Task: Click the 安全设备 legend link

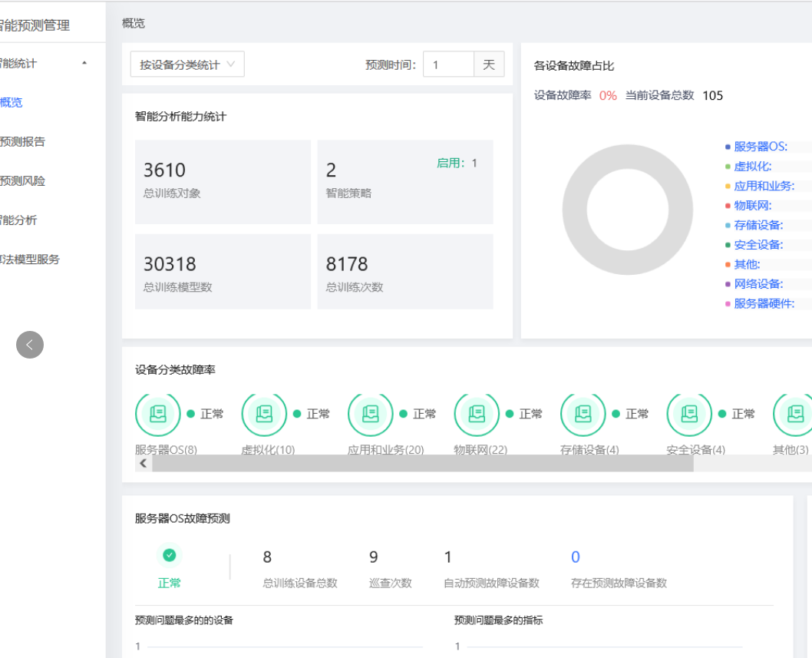Action: coord(758,245)
